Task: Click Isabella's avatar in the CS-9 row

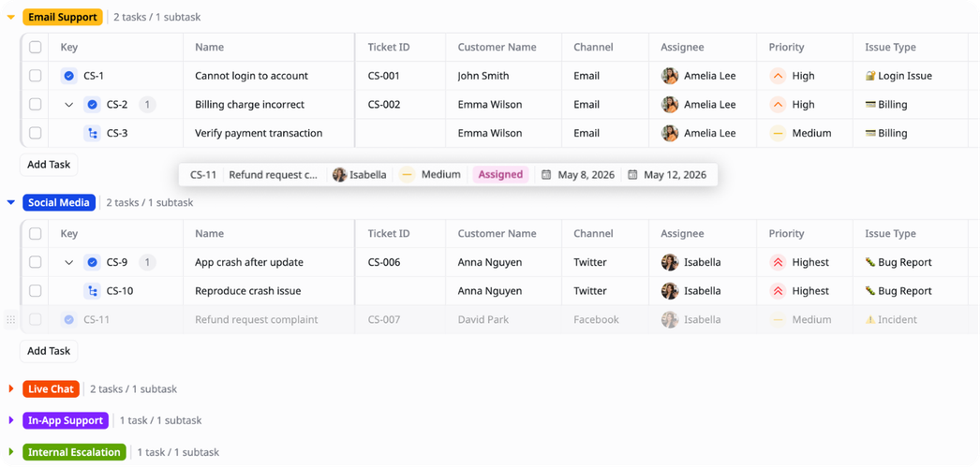Action: (x=670, y=263)
